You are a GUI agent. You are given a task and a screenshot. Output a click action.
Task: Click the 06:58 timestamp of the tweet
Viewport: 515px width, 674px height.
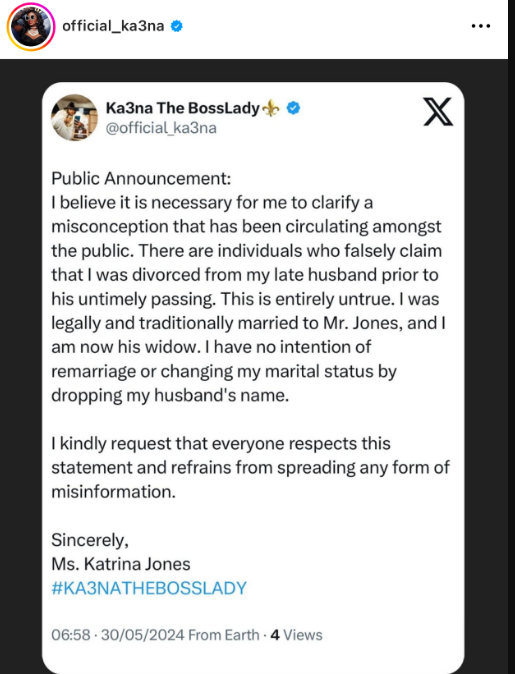click(71, 635)
